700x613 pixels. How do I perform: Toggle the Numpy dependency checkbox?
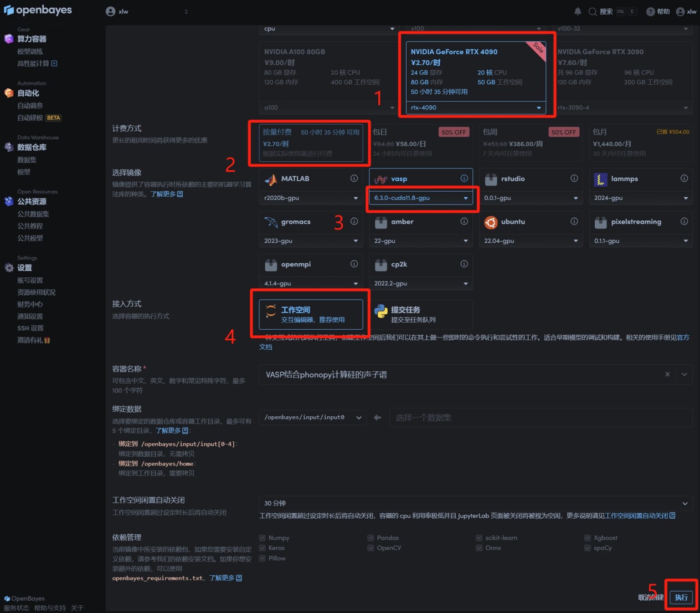point(262,538)
